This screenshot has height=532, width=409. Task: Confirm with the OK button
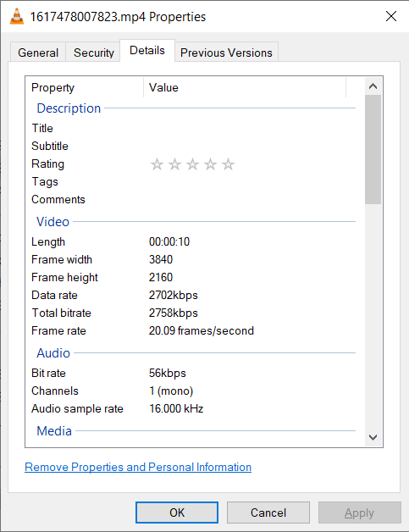177,513
